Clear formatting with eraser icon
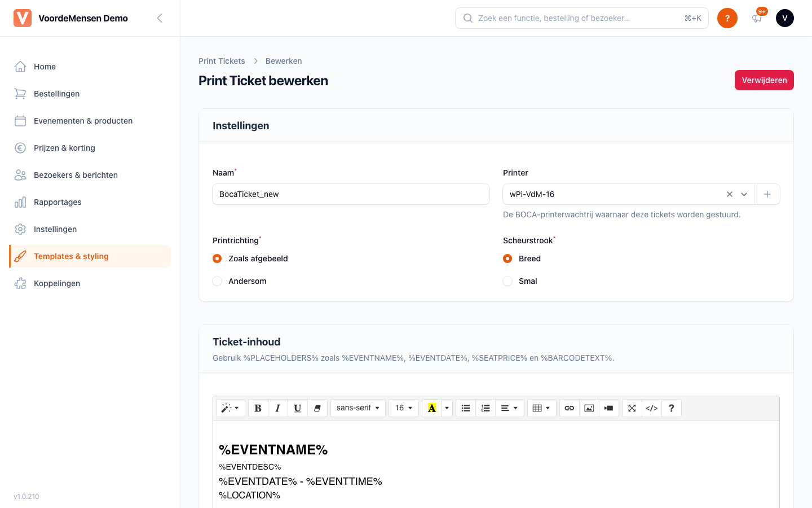812x508 pixels. tap(317, 408)
